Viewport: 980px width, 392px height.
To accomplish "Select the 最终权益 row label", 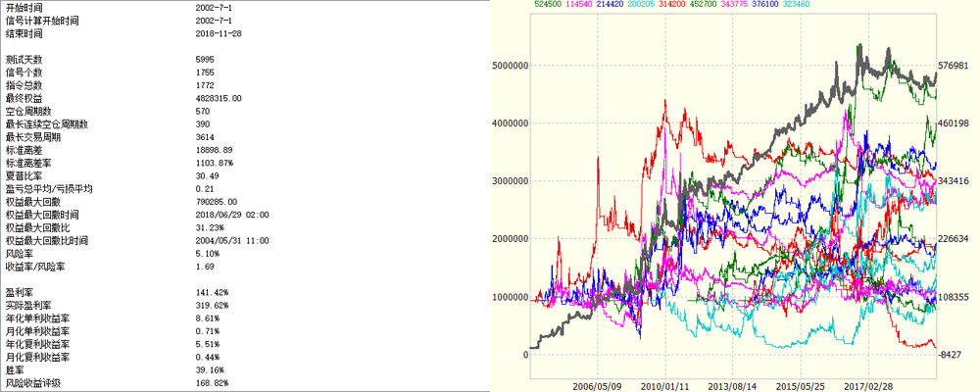I will coord(24,99).
